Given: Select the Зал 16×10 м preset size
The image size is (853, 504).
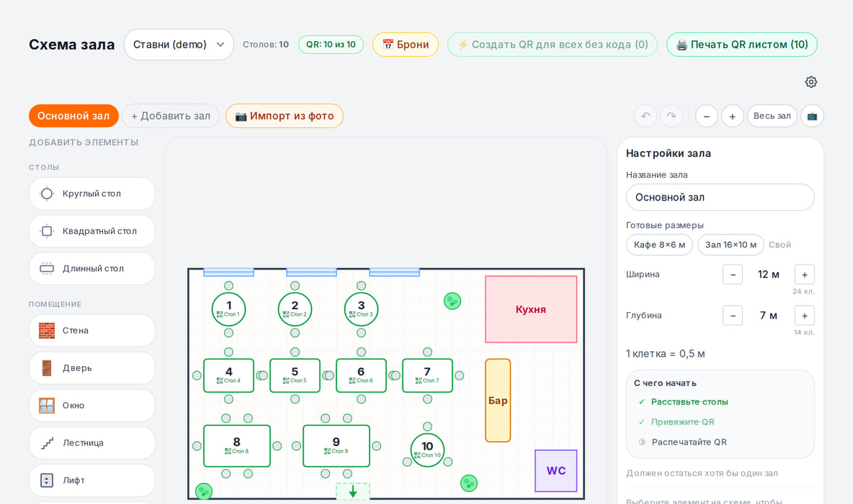Looking at the screenshot, I should click(731, 245).
